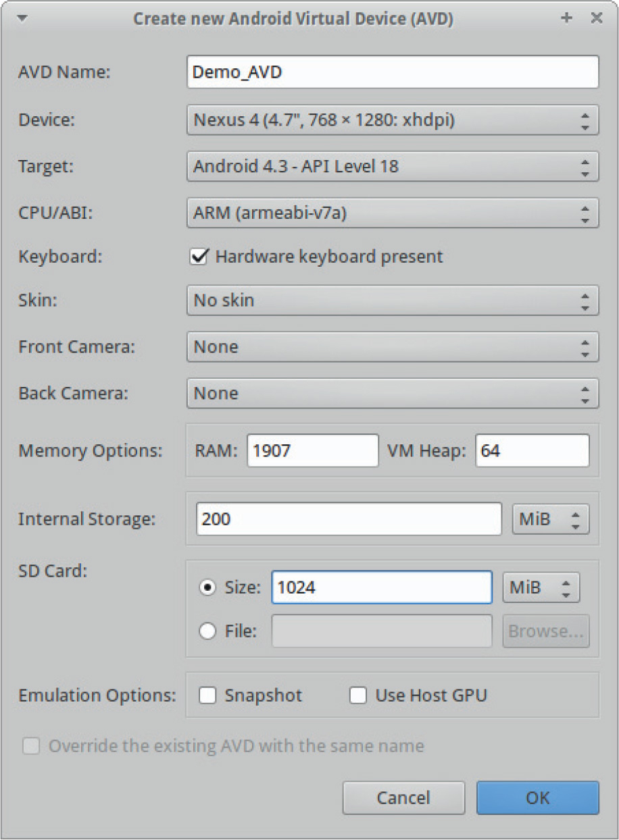The width and height of the screenshot is (619, 840).
Task: Enable the Snapshot emulation option
Action: pyautogui.click(x=207, y=695)
